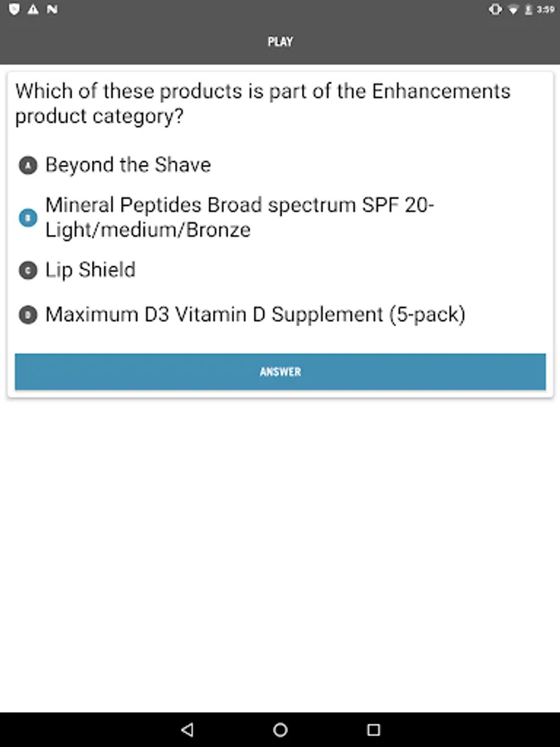Tap the 'Beyond the Shave' answer text
Image resolution: width=560 pixels, height=747 pixels.
pyautogui.click(x=128, y=165)
